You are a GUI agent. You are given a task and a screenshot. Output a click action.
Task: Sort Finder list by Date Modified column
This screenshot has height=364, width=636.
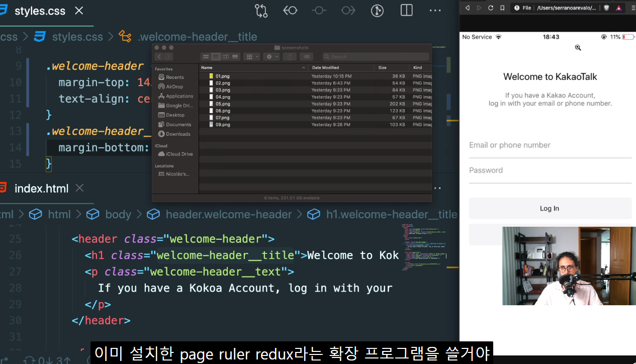341,67
